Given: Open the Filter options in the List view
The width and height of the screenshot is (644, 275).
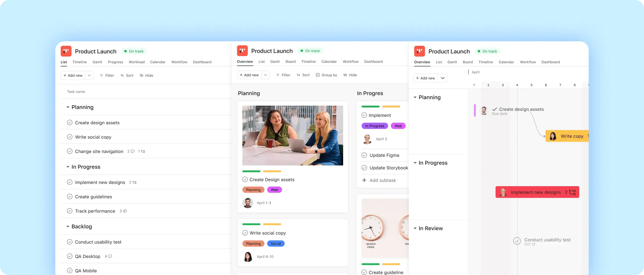Looking at the screenshot, I should point(107,75).
